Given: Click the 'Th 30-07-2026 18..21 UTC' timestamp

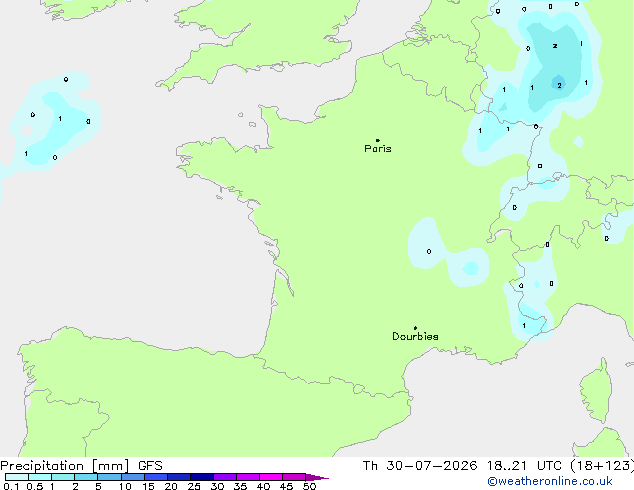Looking at the screenshot, I should 462,466.
